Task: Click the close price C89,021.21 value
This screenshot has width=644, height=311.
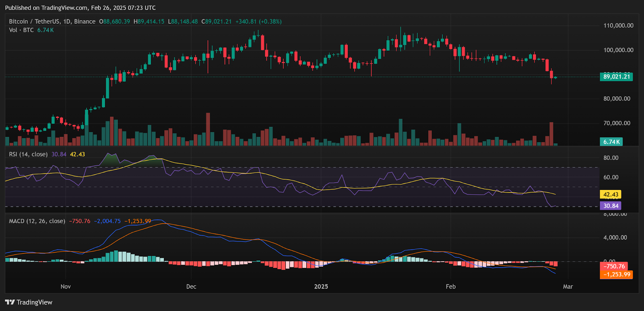Action: pos(217,21)
